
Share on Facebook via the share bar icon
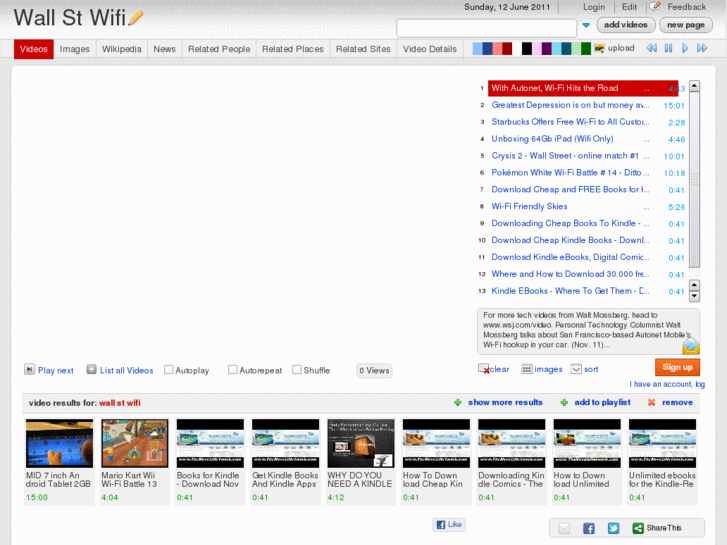pos(589,528)
